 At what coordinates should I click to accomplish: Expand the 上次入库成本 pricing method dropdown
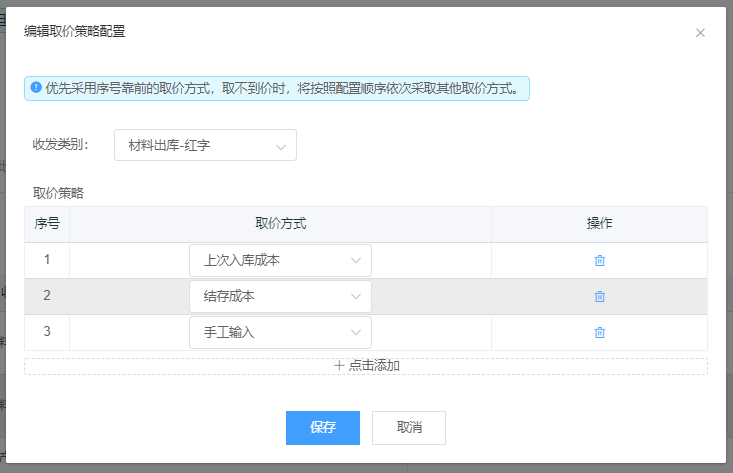(280, 261)
